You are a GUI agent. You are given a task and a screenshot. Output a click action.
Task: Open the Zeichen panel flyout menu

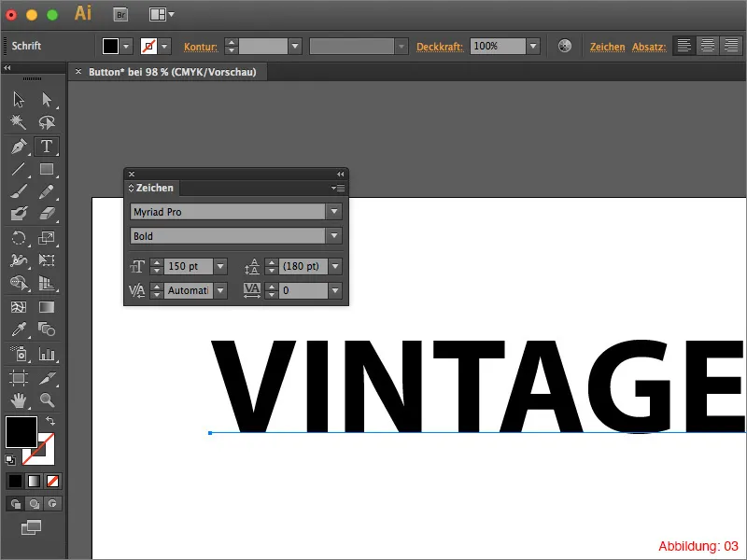[338, 189]
